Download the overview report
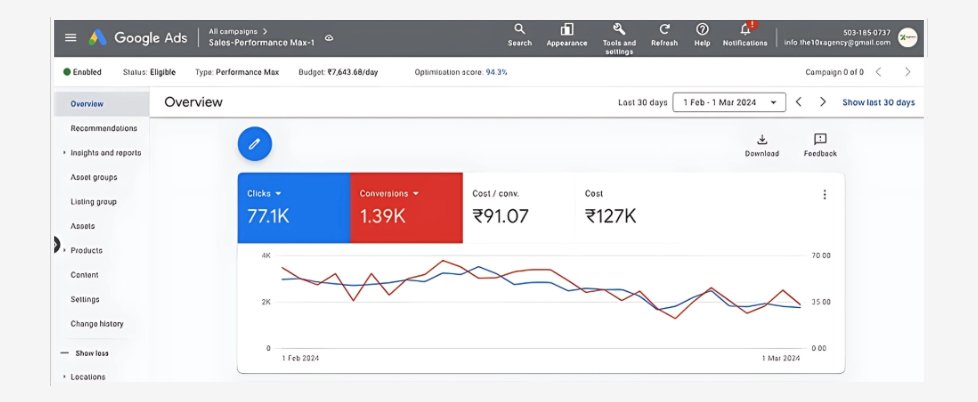 point(761,141)
